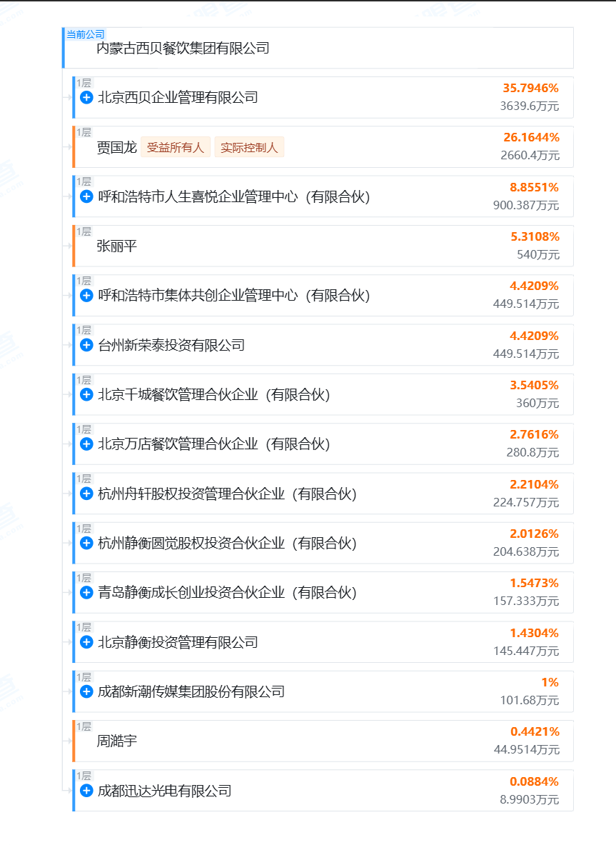616x845 pixels.
Task: Expand 呼和浩特市人生喜悦企业管理中心 shareholder node
Action: (86, 196)
